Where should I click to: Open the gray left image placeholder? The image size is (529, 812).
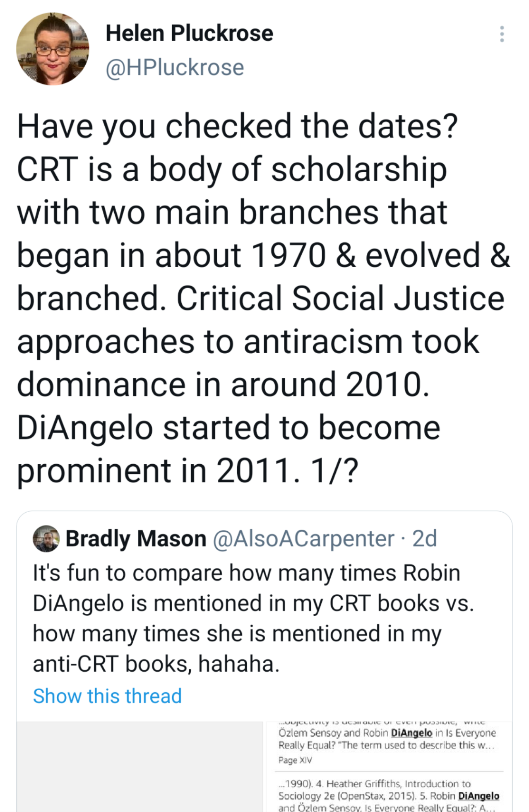point(140,767)
